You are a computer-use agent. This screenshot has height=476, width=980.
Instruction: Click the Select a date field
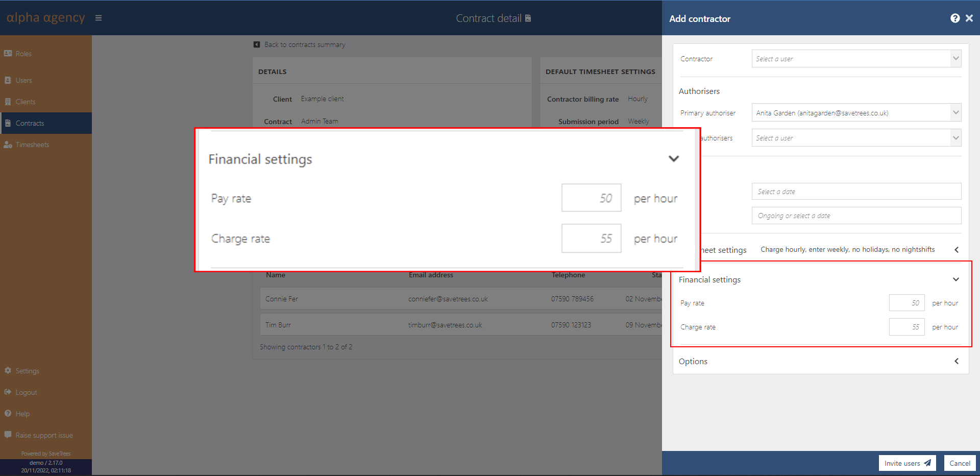[856, 192]
